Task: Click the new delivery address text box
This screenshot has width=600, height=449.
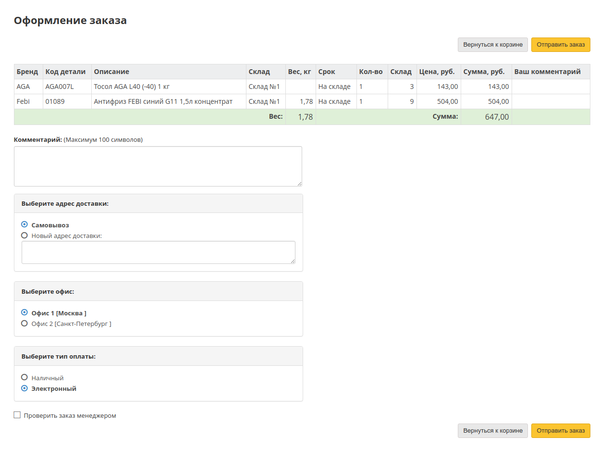Action: click(x=158, y=252)
